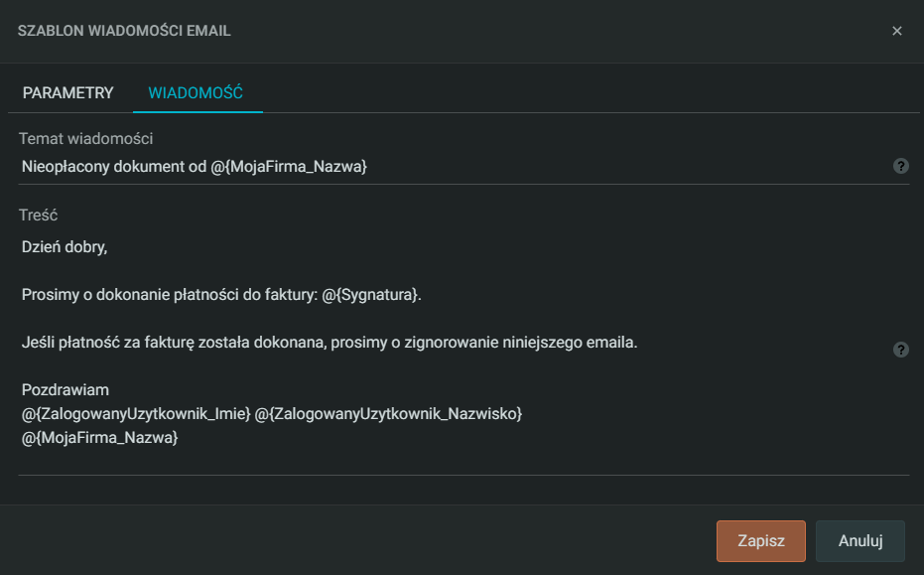
Task: Click the @{Sygnatura} placeholder in the body
Action: pos(371,294)
